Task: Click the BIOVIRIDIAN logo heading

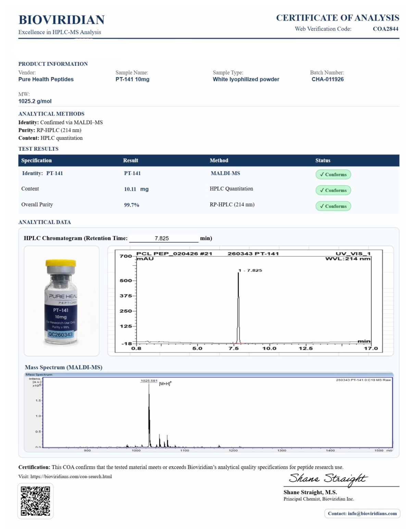Action: pyautogui.click(x=62, y=20)
